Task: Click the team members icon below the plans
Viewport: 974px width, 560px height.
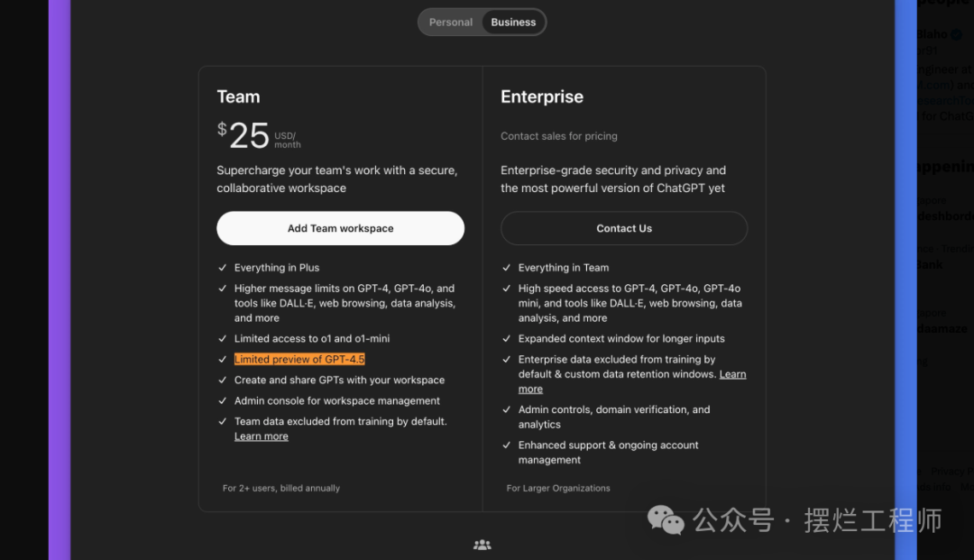Action: [x=482, y=545]
